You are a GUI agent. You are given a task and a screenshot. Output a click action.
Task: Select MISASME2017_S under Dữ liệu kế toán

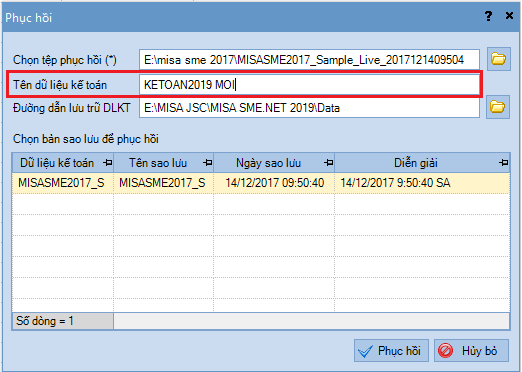(63, 183)
